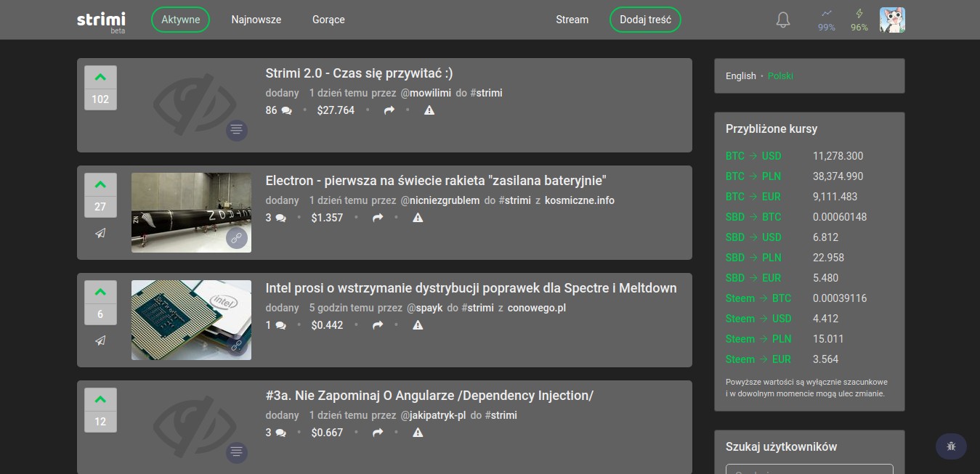Open Electron rakieta zasilana bateryjnie title
The image size is (980, 474).
pyautogui.click(x=436, y=180)
